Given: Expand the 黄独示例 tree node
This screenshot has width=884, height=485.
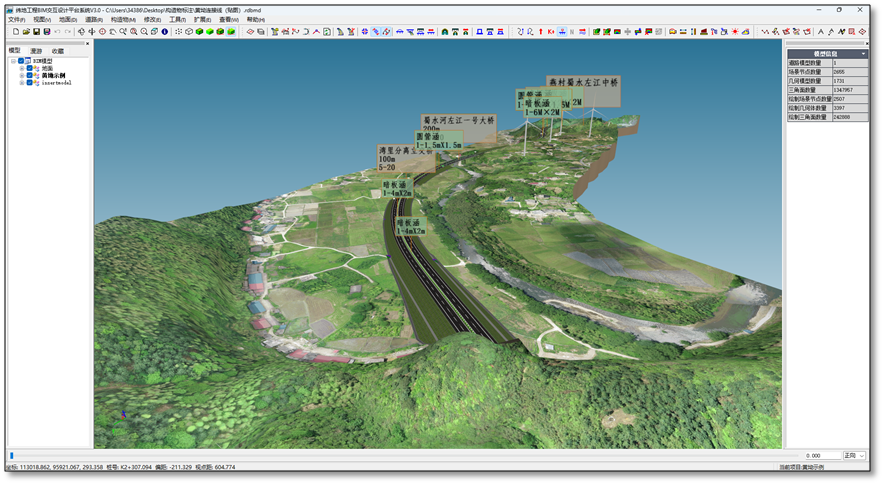Looking at the screenshot, I should coord(22,76).
